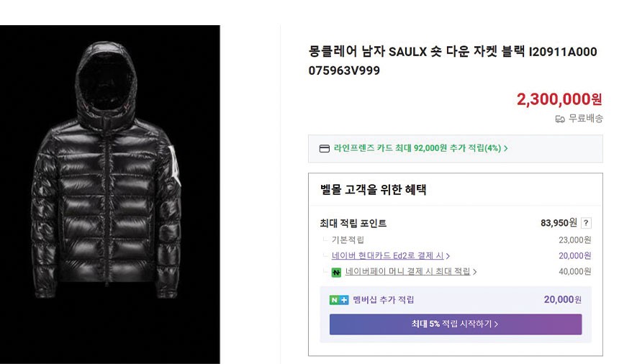Click the chevron after 라인프렌즈 카드 추가 적립(4%)
The height and width of the screenshot is (364, 619).
506,149
